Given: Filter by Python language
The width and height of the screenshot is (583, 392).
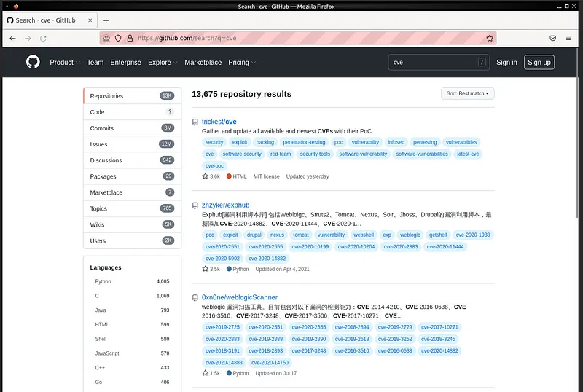Looking at the screenshot, I should tap(132, 281).
